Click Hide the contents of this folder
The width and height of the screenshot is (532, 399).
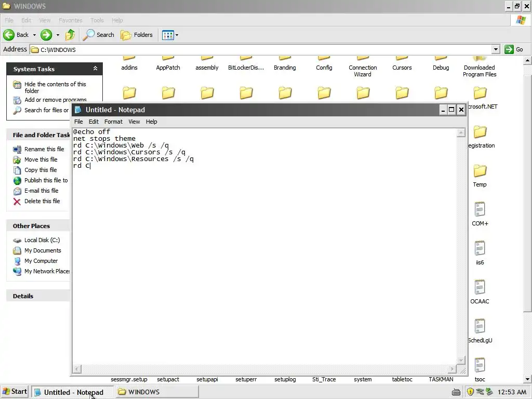click(55, 87)
